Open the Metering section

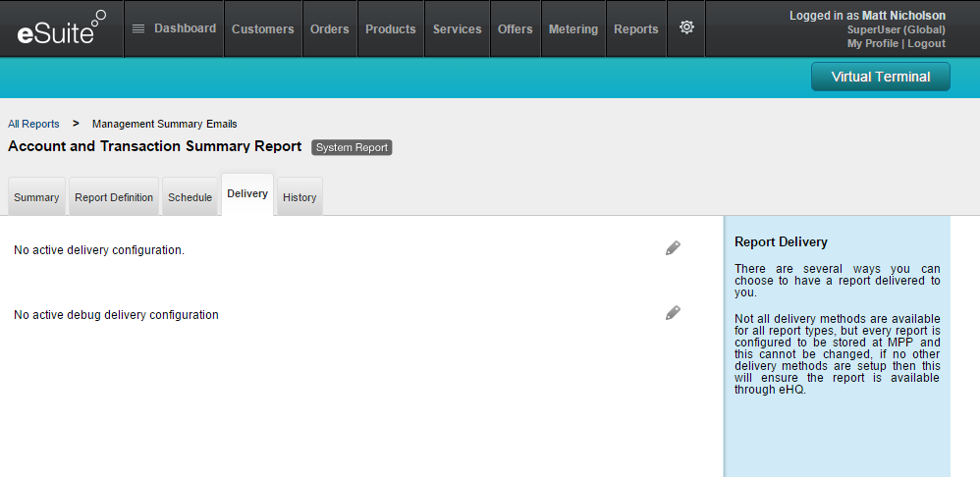click(572, 29)
